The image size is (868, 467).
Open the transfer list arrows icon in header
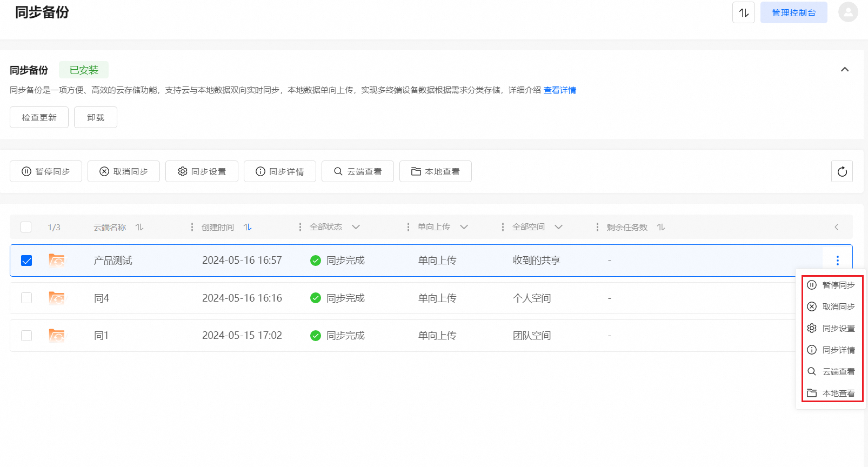(743, 12)
